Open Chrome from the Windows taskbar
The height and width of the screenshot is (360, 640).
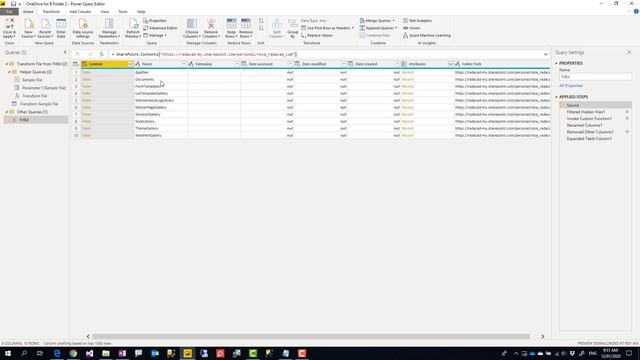pos(73,353)
